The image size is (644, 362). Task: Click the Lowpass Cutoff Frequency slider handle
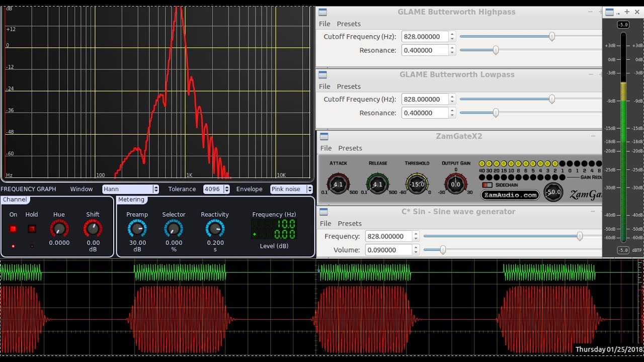[x=552, y=99]
